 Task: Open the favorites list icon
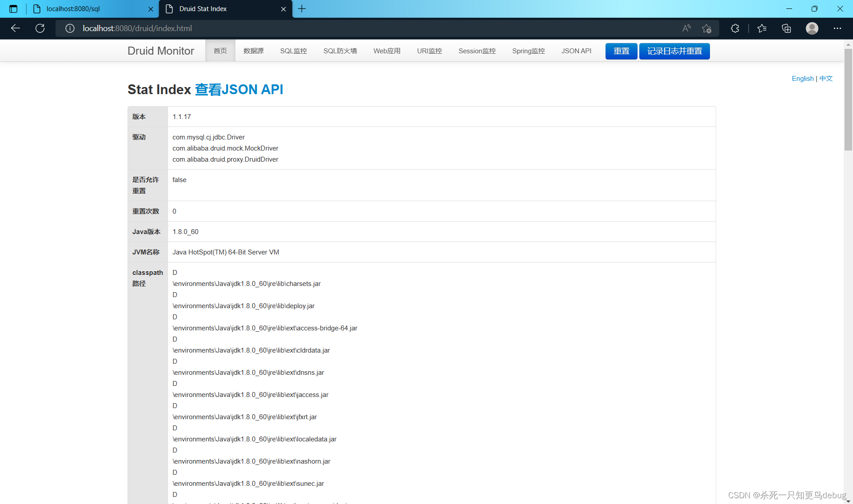pos(762,28)
